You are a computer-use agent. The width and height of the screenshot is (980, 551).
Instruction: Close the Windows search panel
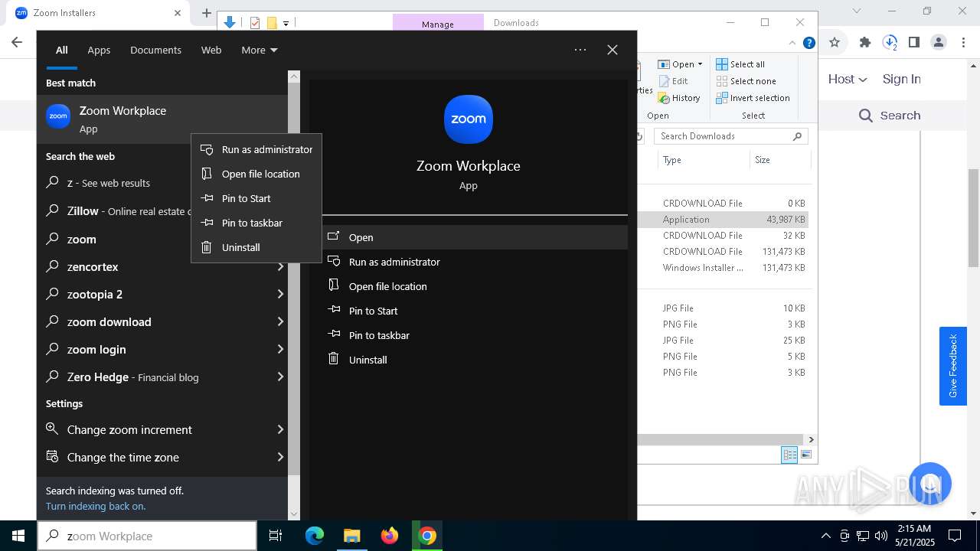point(612,50)
